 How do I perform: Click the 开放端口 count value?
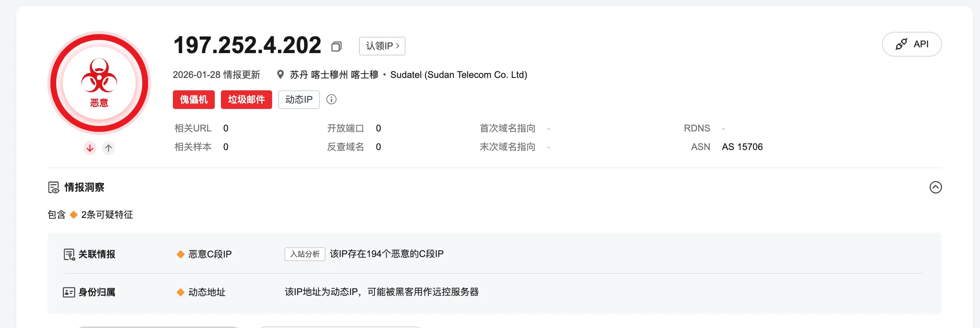[378, 128]
